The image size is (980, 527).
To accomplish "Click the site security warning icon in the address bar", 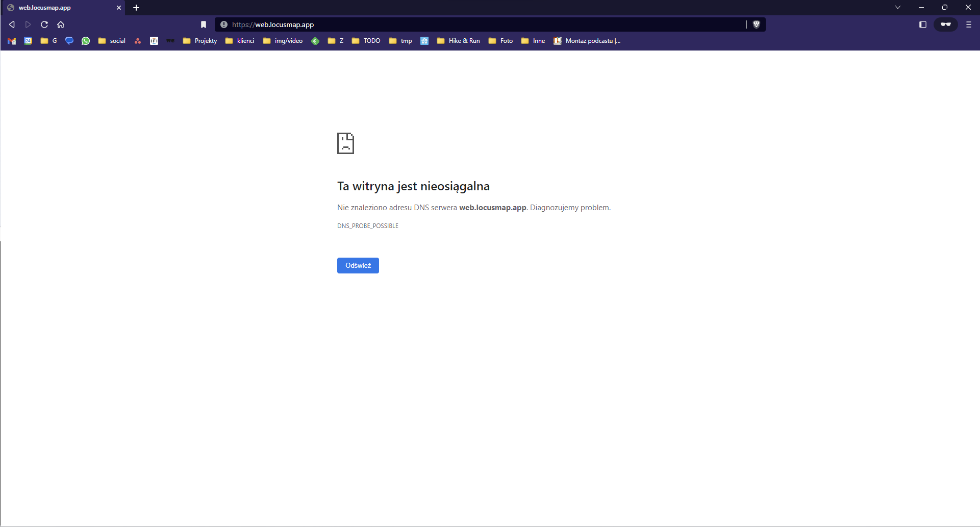I will pyautogui.click(x=224, y=24).
